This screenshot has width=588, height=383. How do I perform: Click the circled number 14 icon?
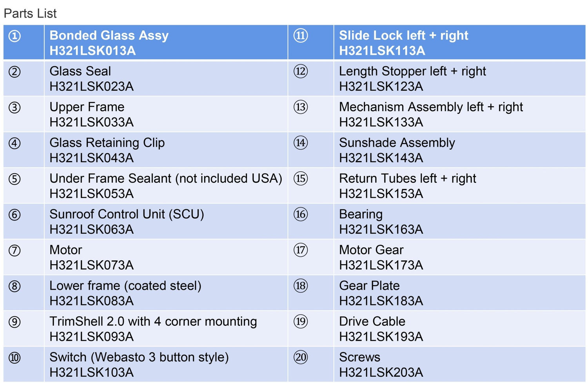pyautogui.click(x=301, y=143)
